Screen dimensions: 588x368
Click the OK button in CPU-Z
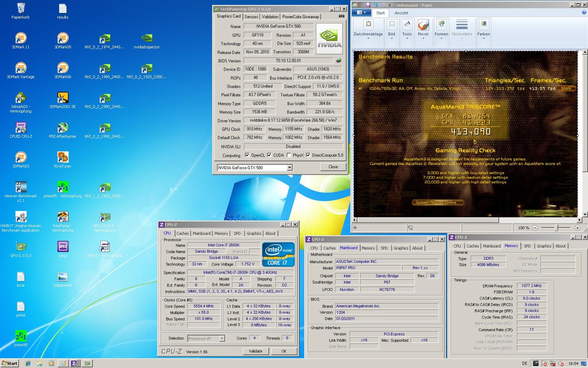click(284, 351)
